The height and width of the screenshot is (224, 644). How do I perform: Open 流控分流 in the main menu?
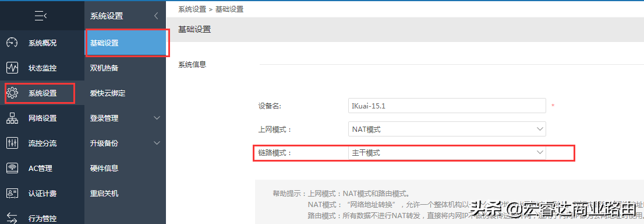[x=43, y=143]
